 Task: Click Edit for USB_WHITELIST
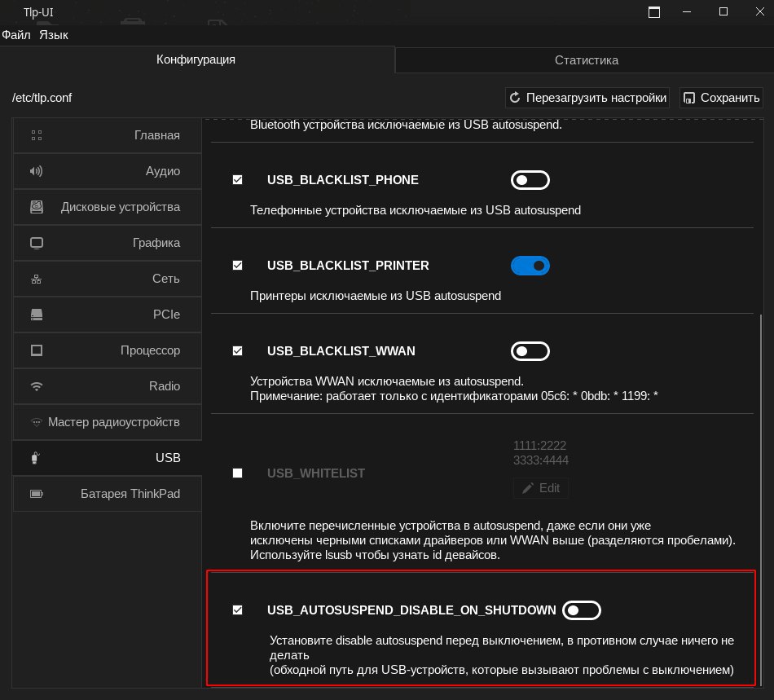[x=540, y=488]
